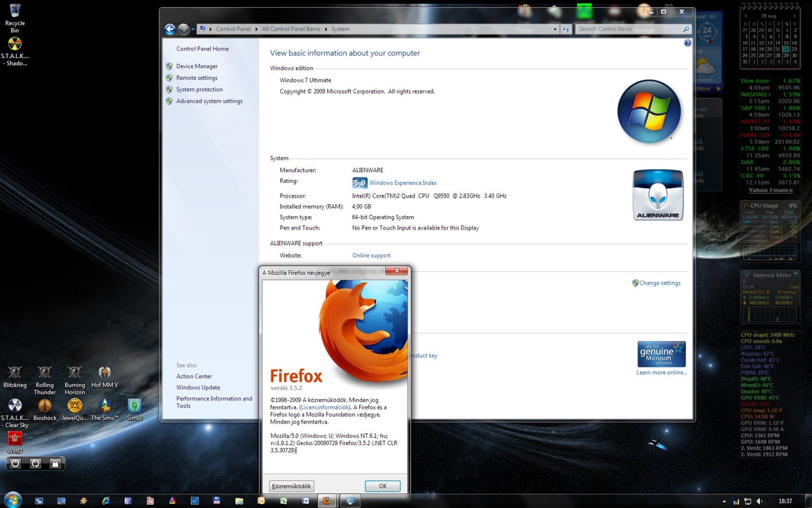Open Device Manager link

click(197, 66)
